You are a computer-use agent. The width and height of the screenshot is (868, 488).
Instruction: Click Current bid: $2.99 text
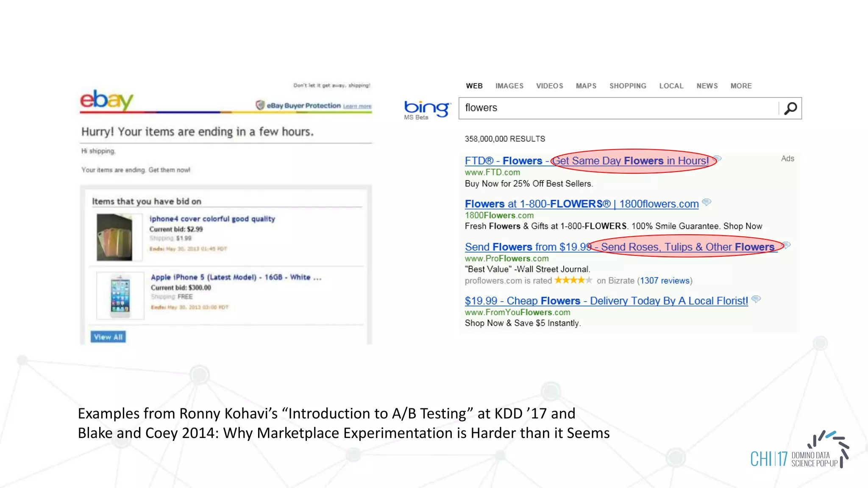coord(176,229)
